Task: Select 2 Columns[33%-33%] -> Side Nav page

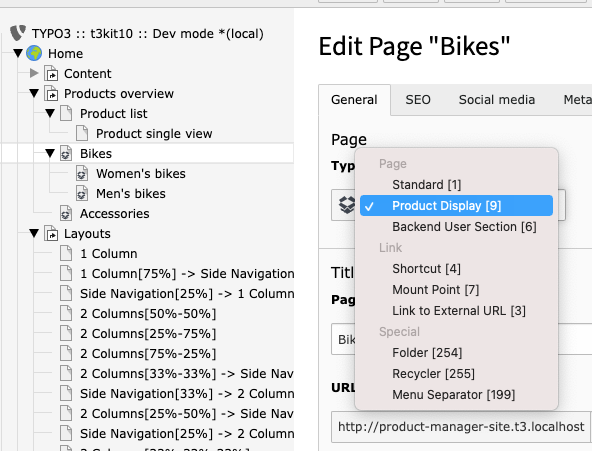Action: click(187, 374)
